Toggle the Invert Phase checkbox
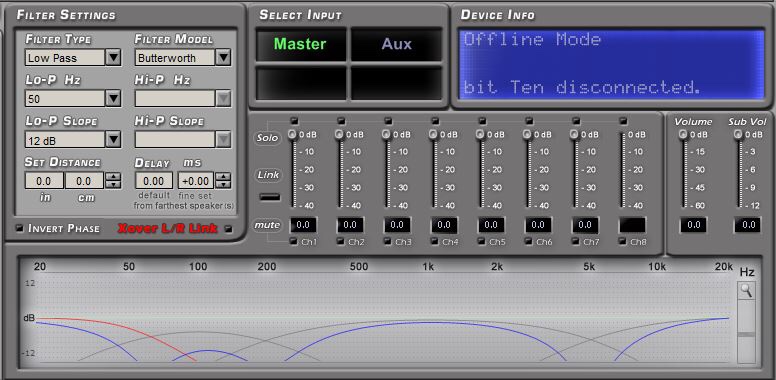The height and width of the screenshot is (380, 776). coord(19,229)
